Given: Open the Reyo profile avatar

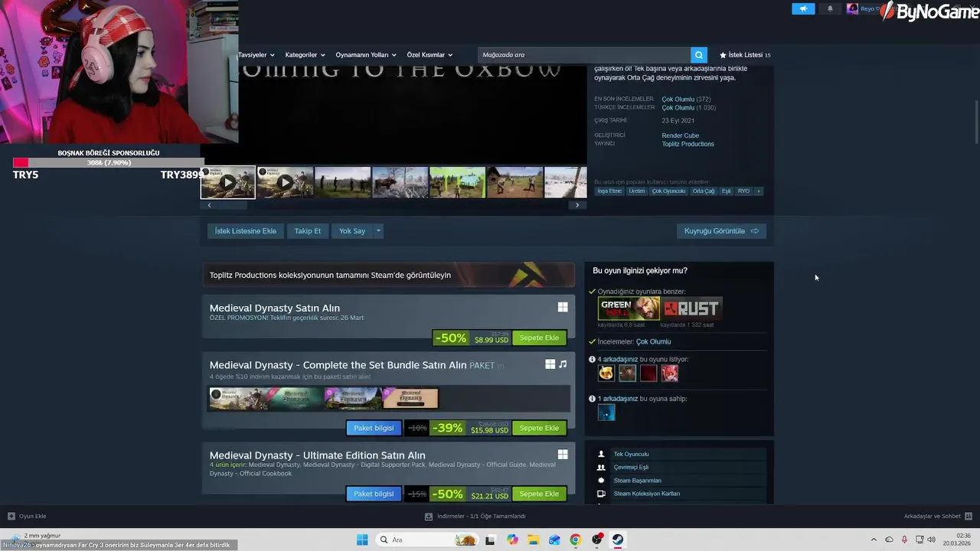Looking at the screenshot, I should click(x=852, y=8).
